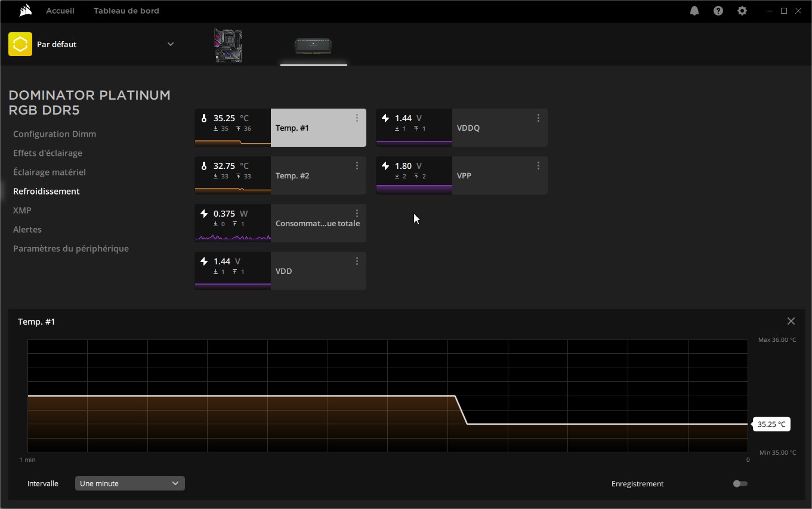Viewport: 812px width, 509px height.
Task: Open Temp. #2 options menu
Action: tap(357, 166)
